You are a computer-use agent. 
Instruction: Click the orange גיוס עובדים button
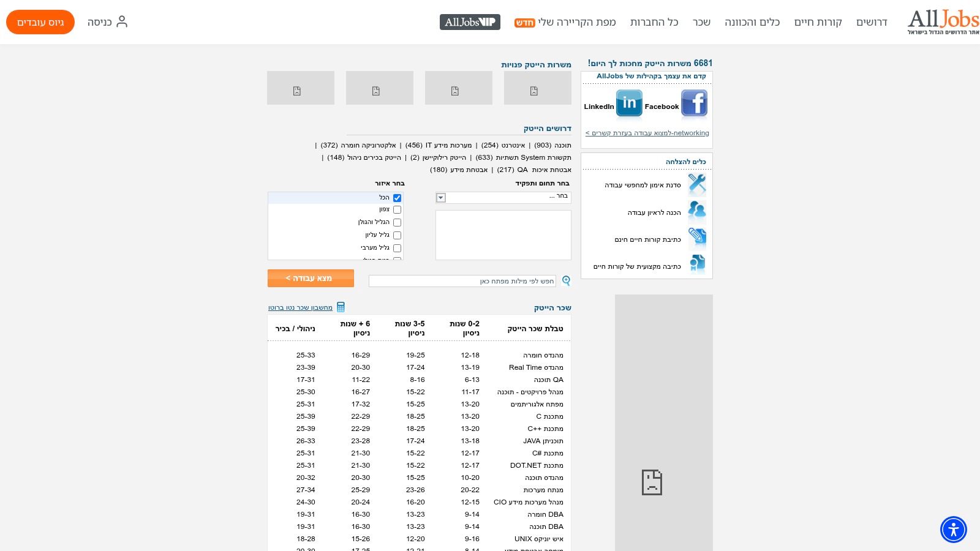pyautogui.click(x=40, y=22)
